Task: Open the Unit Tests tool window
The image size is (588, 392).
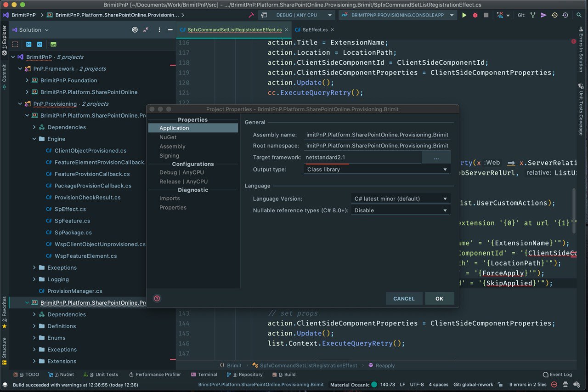Action: click(x=100, y=375)
